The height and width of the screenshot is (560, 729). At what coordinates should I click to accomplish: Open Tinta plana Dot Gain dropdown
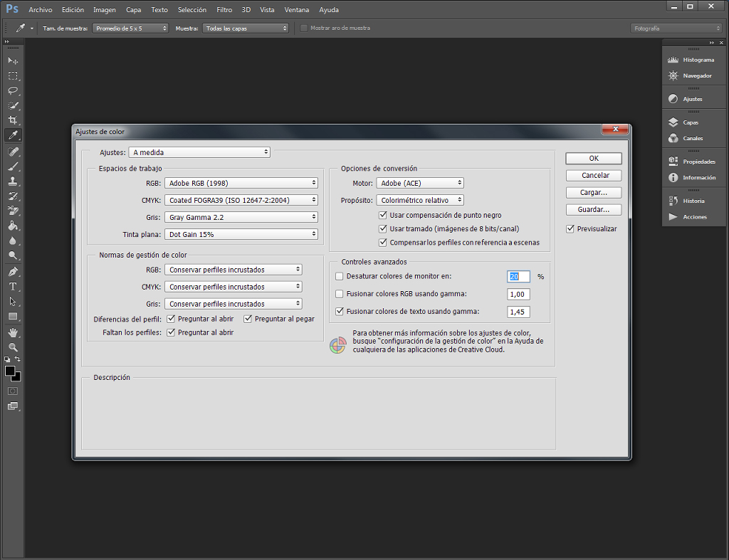pyautogui.click(x=241, y=234)
